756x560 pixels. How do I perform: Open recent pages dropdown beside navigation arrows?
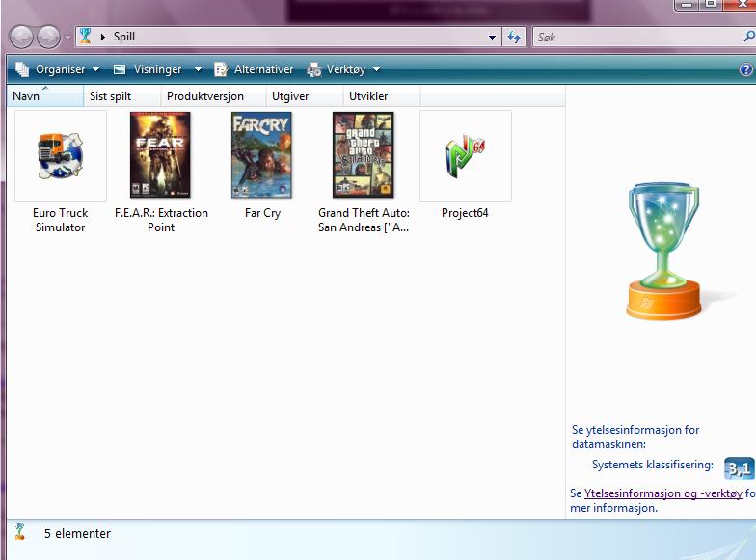[x=67, y=37]
